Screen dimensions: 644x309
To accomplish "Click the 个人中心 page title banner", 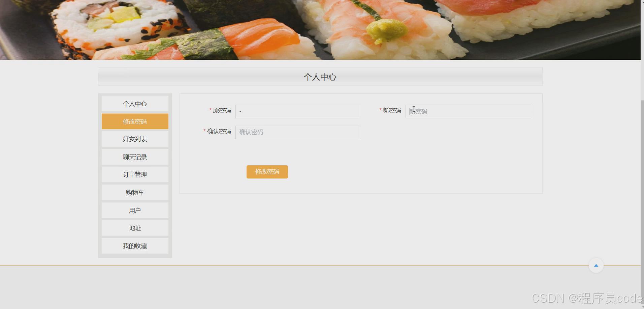I will click(x=320, y=77).
